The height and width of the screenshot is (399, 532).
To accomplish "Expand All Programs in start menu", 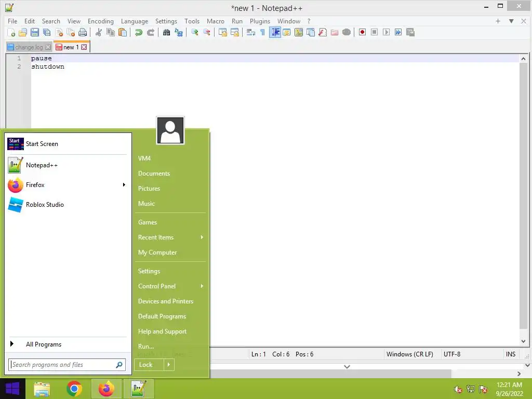I will coord(67,344).
